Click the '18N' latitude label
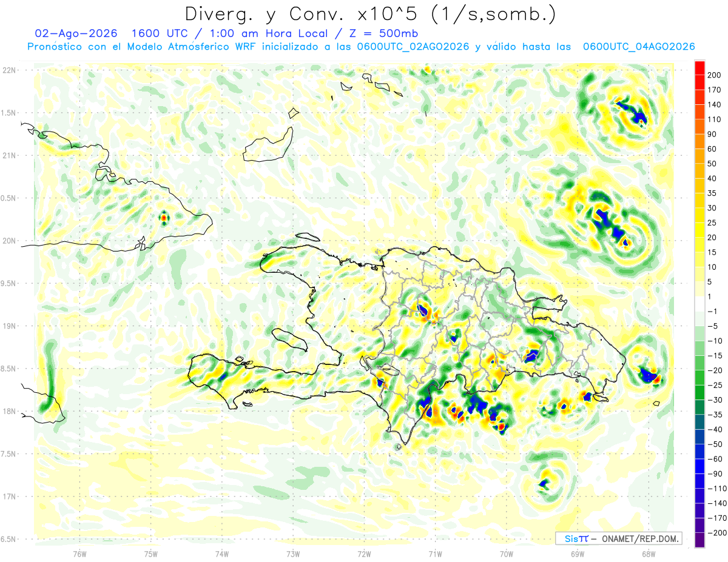The height and width of the screenshot is (562, 728). (9, 411)
